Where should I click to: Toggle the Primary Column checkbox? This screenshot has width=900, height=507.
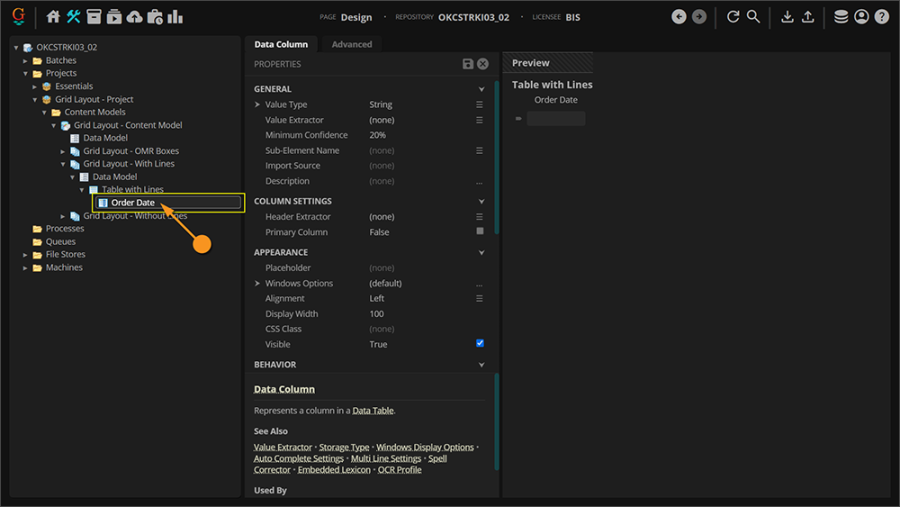tap(480, 232)
